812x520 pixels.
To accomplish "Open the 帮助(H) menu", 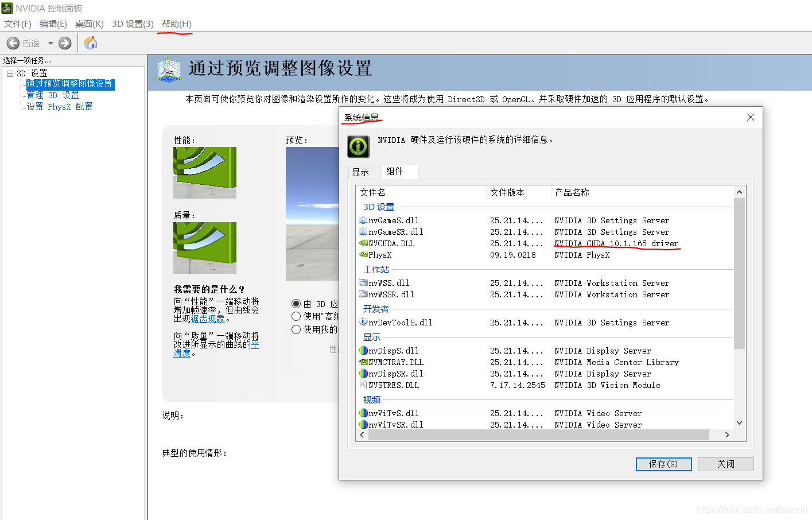I will click(177, 24).
